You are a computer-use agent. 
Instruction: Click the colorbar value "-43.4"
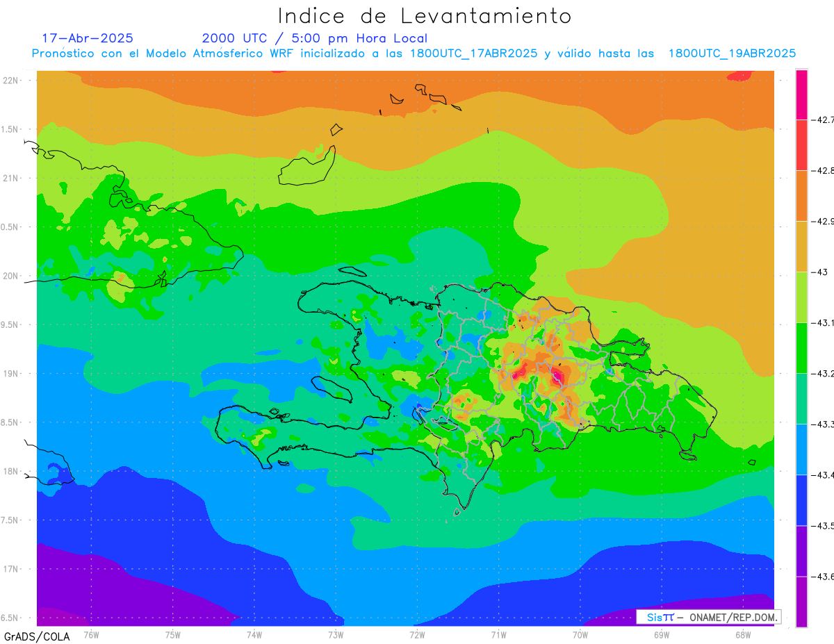[x=823, y=475]
